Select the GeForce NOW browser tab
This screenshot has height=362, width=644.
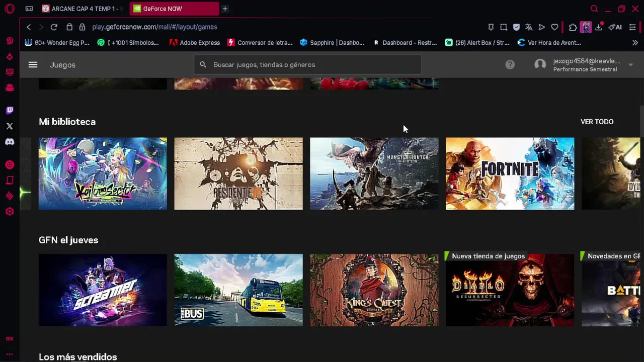[174, 9]
